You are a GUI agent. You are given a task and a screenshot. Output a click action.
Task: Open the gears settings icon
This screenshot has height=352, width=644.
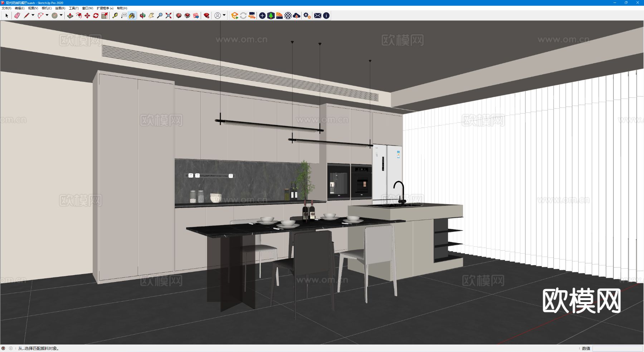307,16
